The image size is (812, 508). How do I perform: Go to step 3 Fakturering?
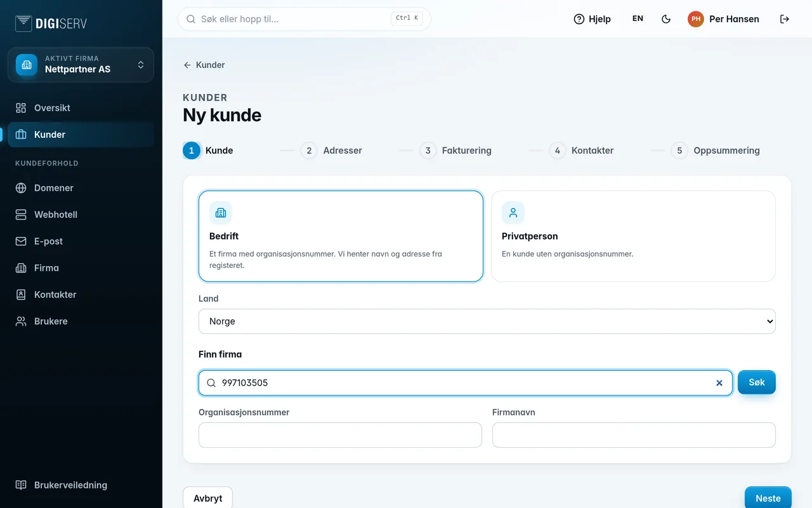pos(455,150)
